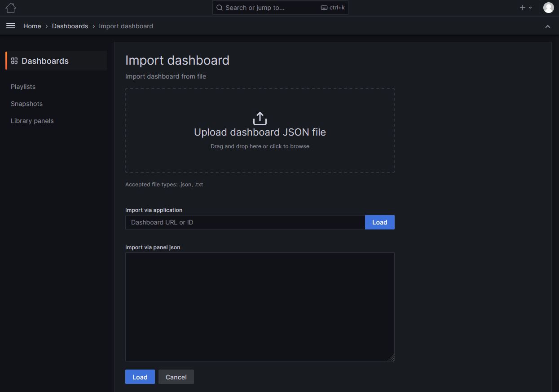The width and height of the screenshot is (559, 392).
Task: Open Library panels from sidebar
Action: pos(32,121)
